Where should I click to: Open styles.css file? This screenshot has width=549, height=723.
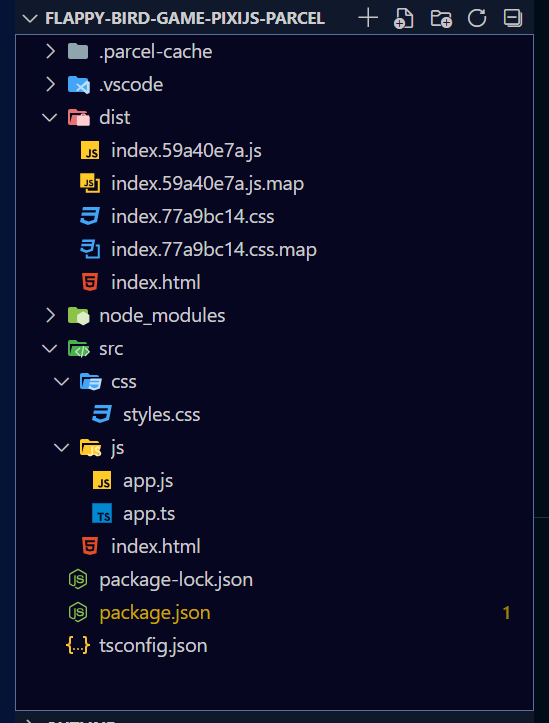162,415
